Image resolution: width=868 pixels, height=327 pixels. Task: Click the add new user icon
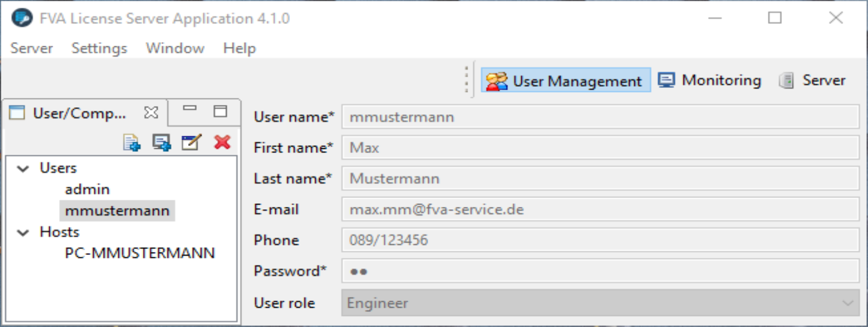coord(132,142)
